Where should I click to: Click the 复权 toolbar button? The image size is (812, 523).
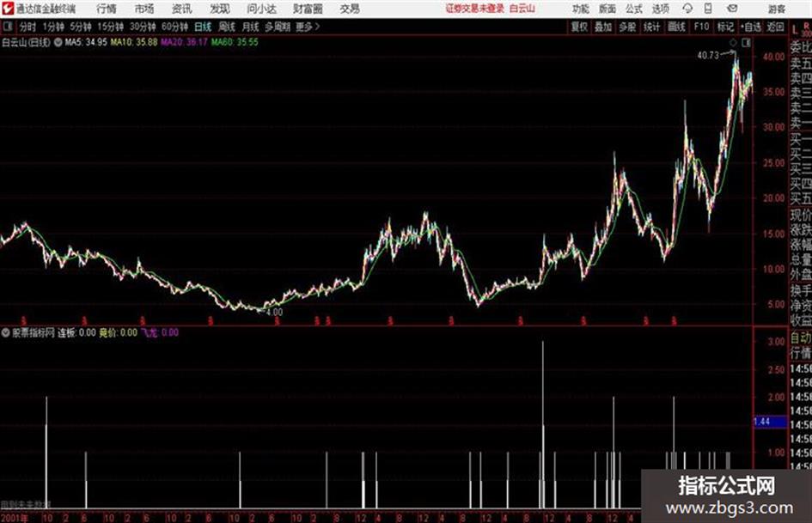[579, 27]
